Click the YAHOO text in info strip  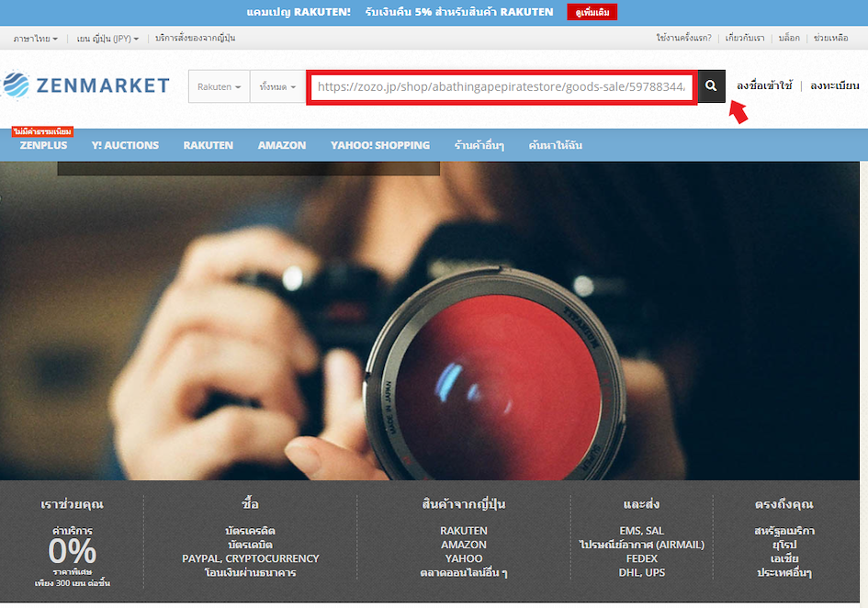click(x=464, y=558)
